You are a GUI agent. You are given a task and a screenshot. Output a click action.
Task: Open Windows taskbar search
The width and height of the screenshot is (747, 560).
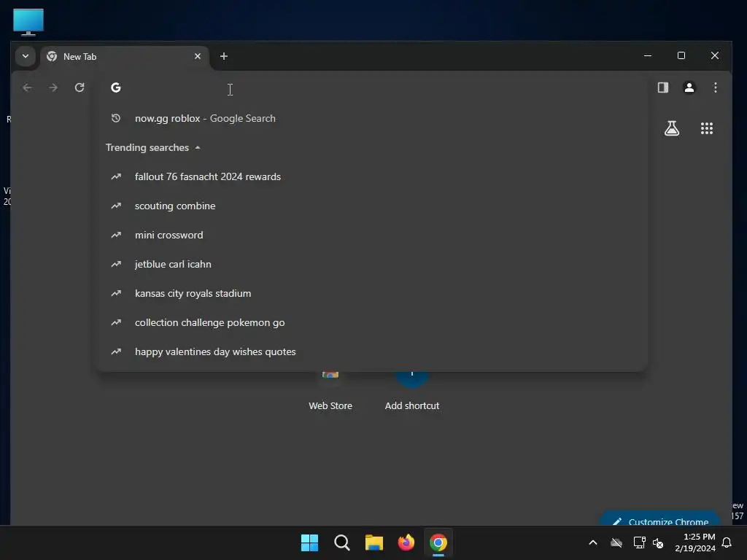click(x=341, y=542)
